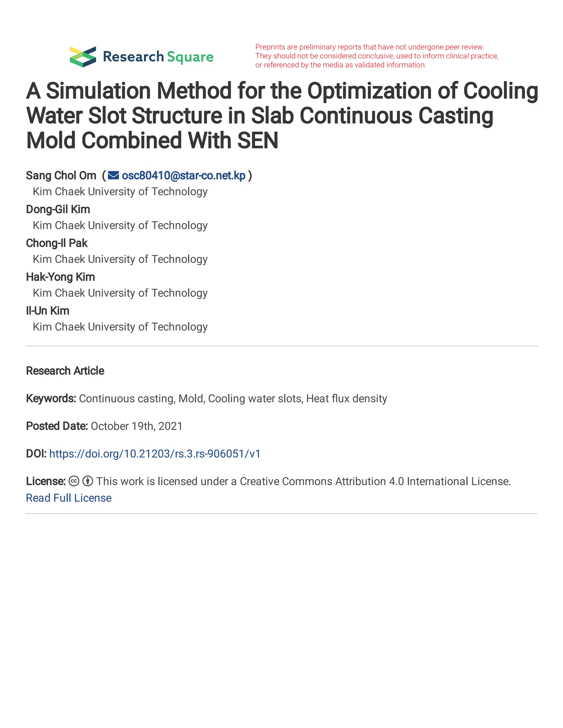
Task: Click the attribution person icon
Action: (x=88, y=481)
